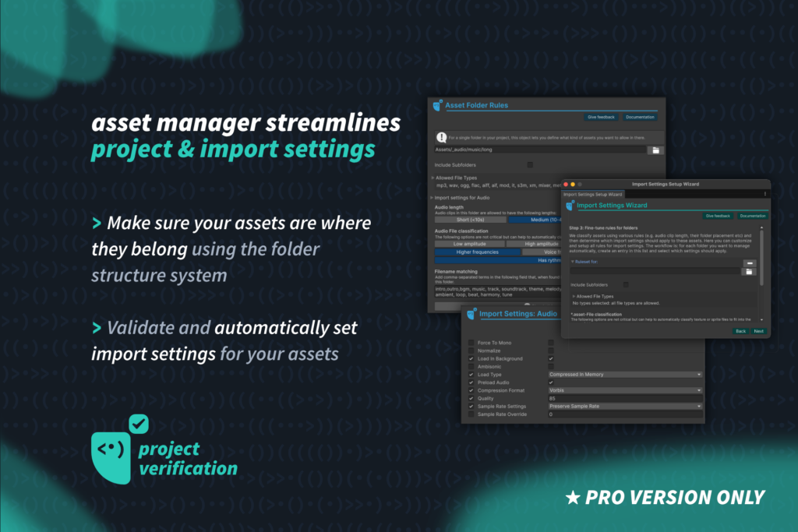Click Asset Folder Rules header logo icon
This screenshot has height=532, width=798.
pyautogui.click(x=437, y=105)
